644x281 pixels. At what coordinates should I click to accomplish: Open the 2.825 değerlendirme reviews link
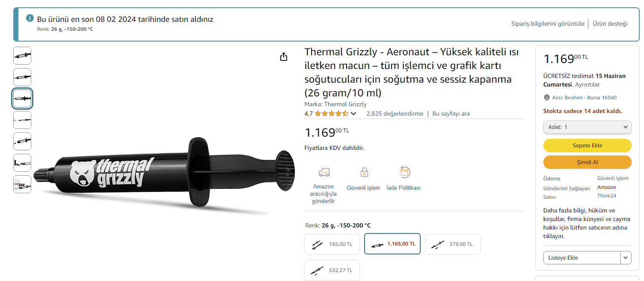click(x=395, y=114)
